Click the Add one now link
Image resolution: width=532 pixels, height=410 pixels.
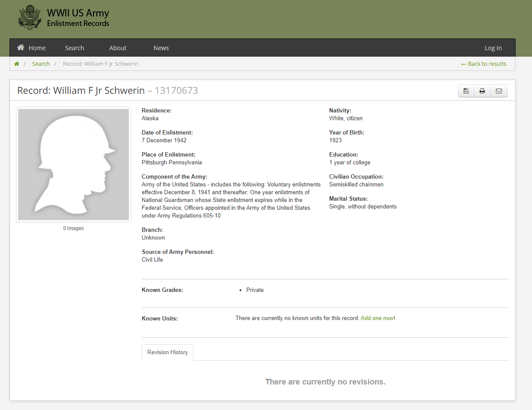377,318
